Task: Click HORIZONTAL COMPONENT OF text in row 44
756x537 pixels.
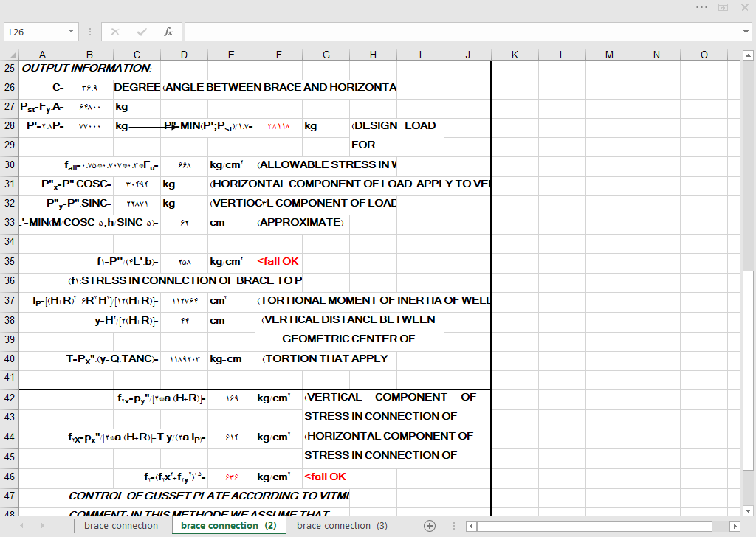Action: pos(388,436)
